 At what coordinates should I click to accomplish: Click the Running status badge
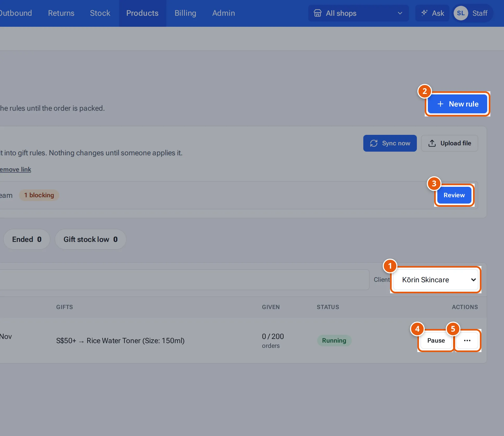[334, 341]
